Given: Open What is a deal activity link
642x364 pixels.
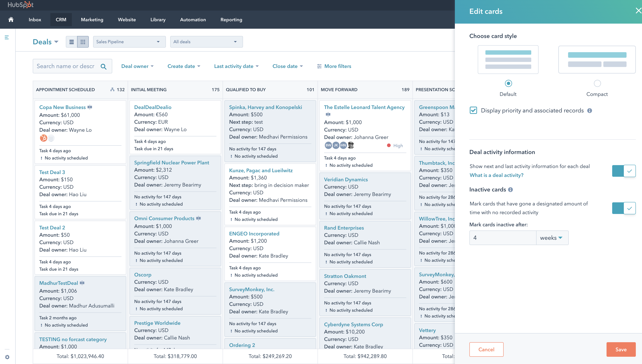Looking at the screenshot, I should (x=496, y=175).
